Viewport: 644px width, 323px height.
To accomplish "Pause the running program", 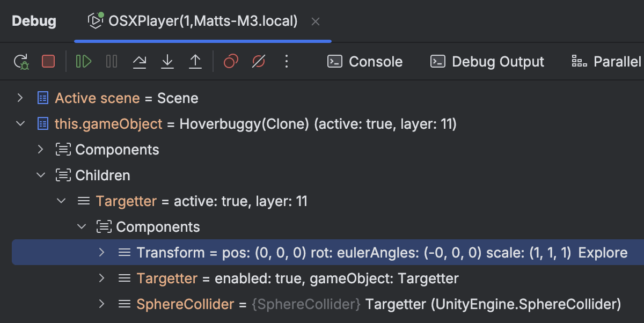I will [112, 62].
